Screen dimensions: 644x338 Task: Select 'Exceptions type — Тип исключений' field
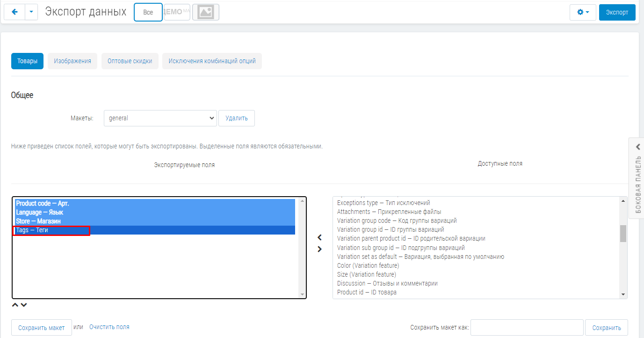(x=476, y=203)
